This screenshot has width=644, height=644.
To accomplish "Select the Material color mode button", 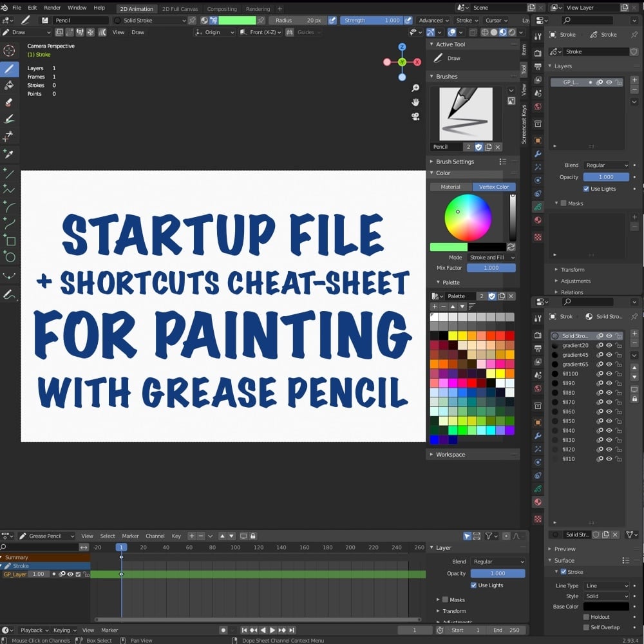I will point(451,187).
